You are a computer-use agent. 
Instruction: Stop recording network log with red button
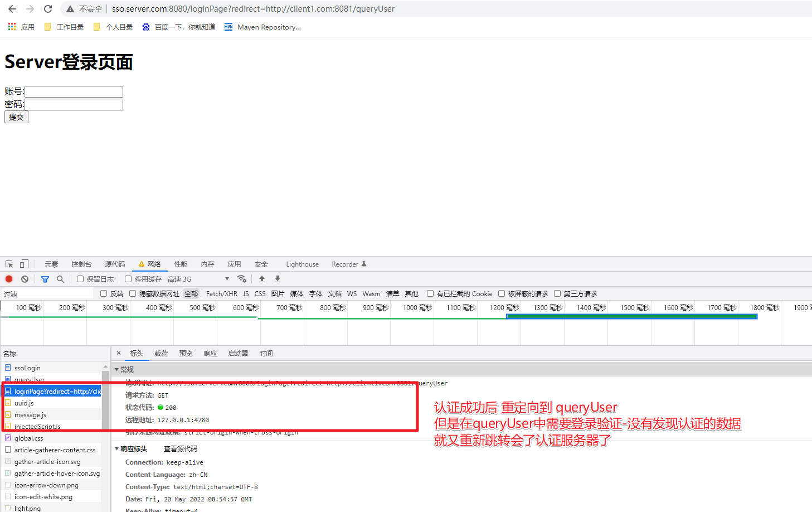(9, 279)
